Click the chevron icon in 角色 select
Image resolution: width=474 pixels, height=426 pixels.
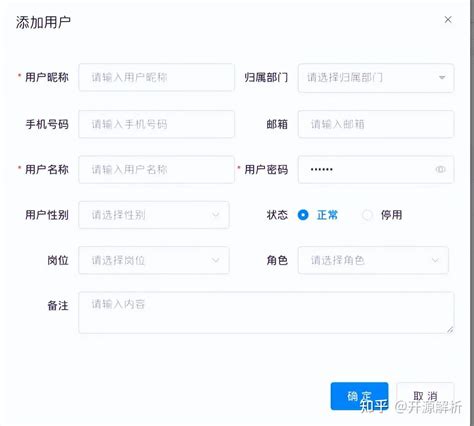[435, 260]
